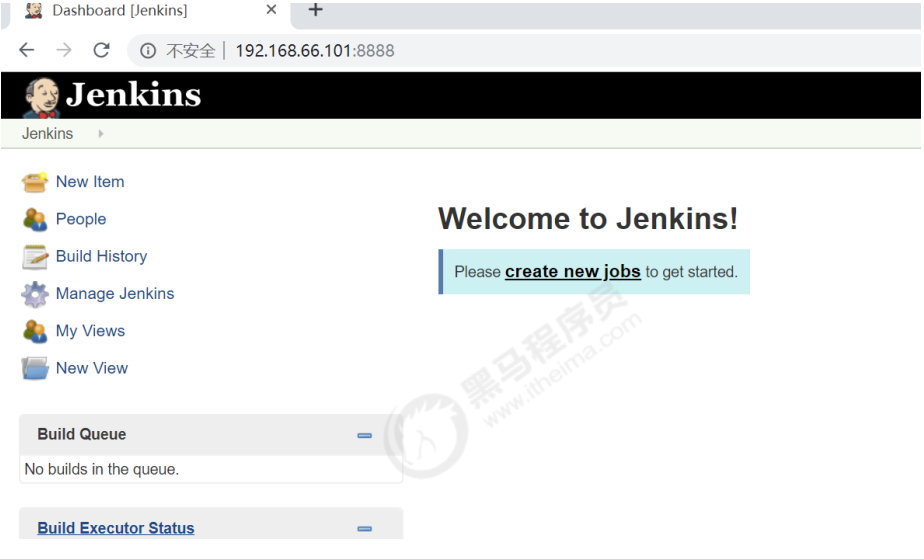The image size is (924, 559).
Task: Open the New Item link
Action: coord(90,181)
